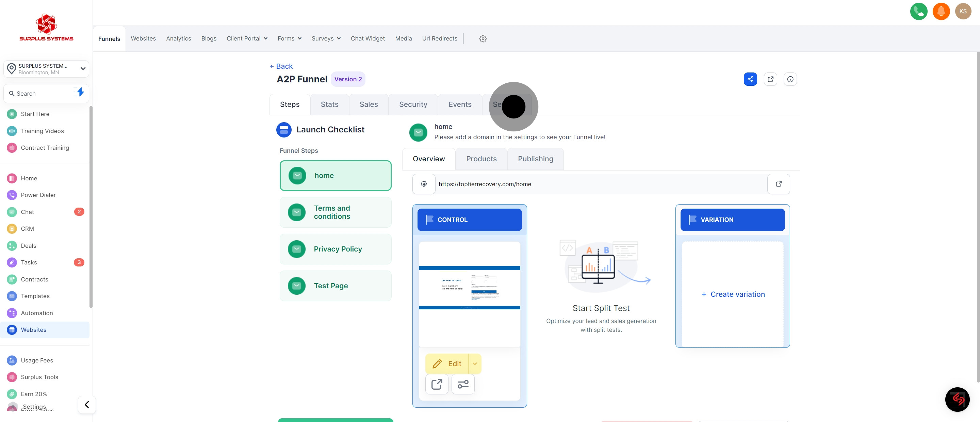The width and height of the screenshot is (980, 422).
Task: Click the sidebar Search field
Action: coord(40,94)
